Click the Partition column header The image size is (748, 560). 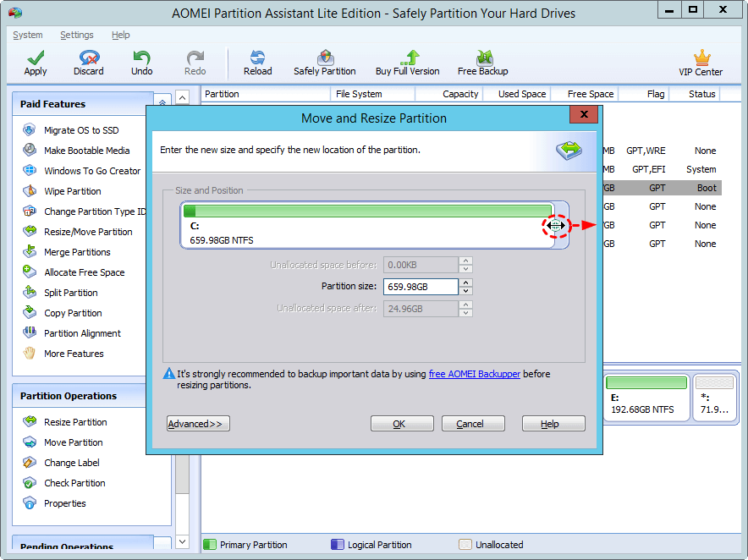click(x=267, y=94)
